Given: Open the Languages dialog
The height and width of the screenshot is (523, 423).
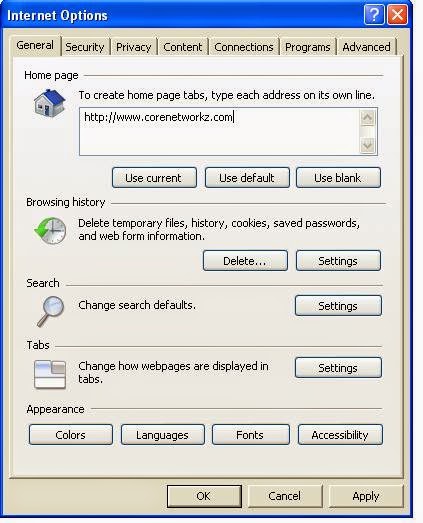Looking at the screenshot, I should pyautogui.click(x=162, y=435).
